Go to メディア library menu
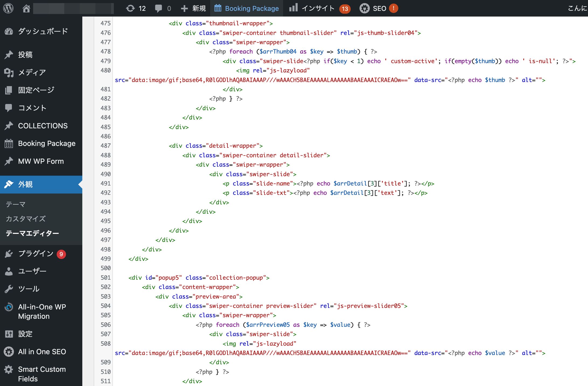The image size is (588, 386). [32, 72]
